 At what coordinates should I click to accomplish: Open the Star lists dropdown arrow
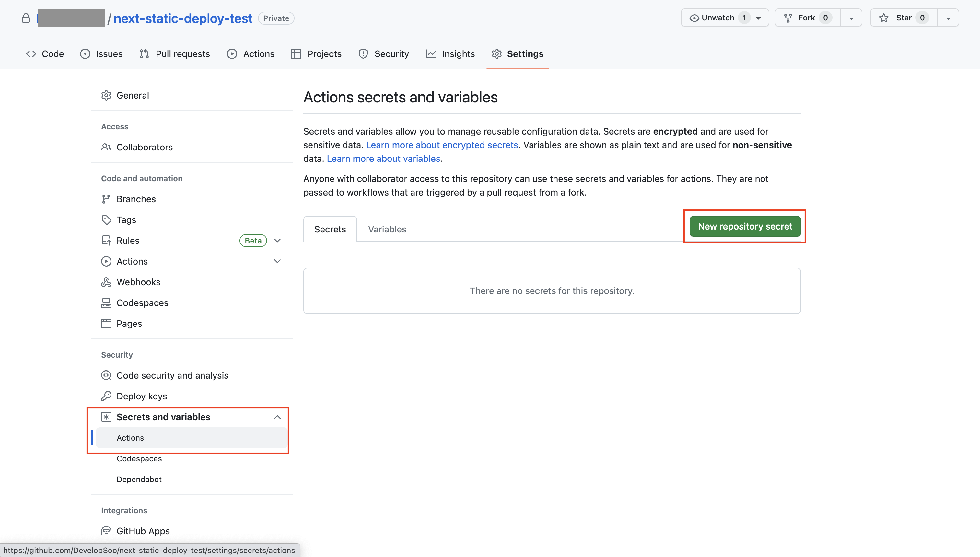(x=948, y=18)
